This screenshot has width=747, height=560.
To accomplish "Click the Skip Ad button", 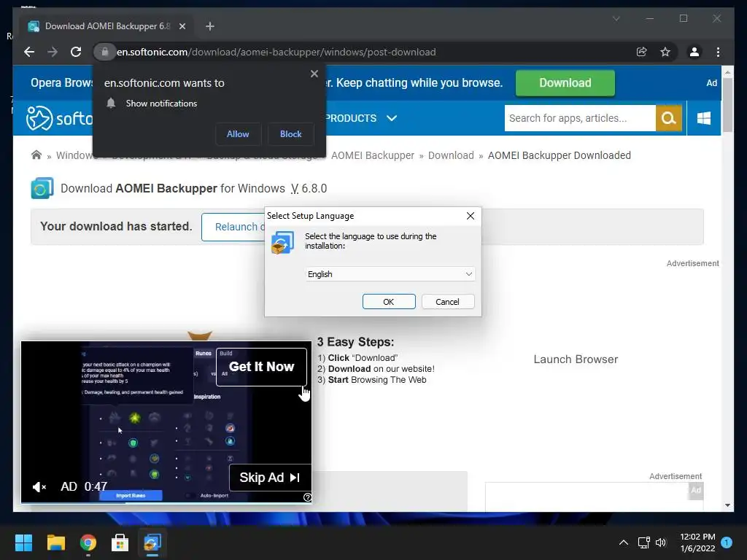I will [270, 478].
